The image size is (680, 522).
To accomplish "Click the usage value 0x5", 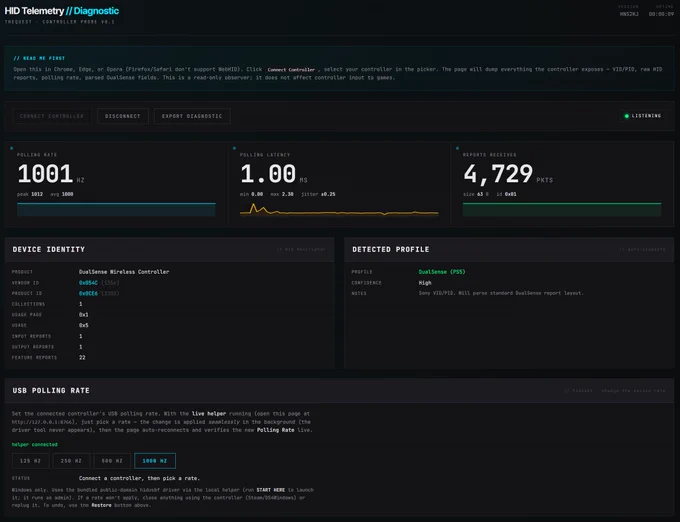I will 84,326.
